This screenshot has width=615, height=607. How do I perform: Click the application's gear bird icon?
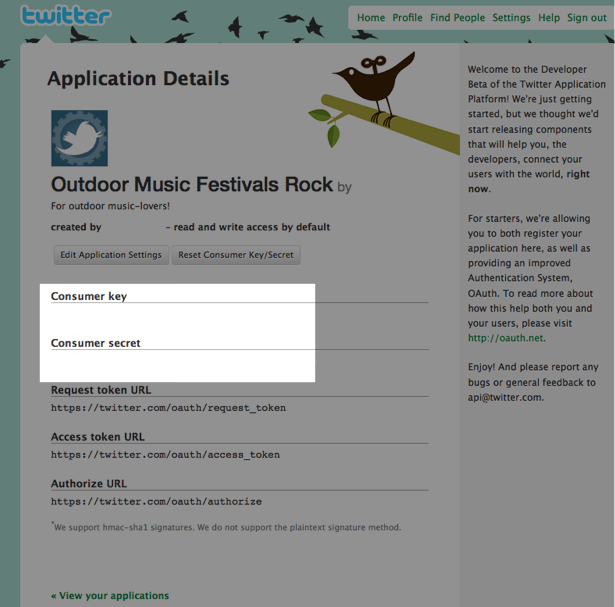click(x=79, y=138)
